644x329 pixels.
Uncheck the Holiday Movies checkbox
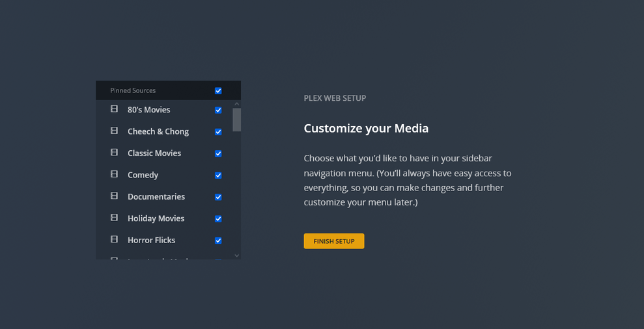[218, 218]
